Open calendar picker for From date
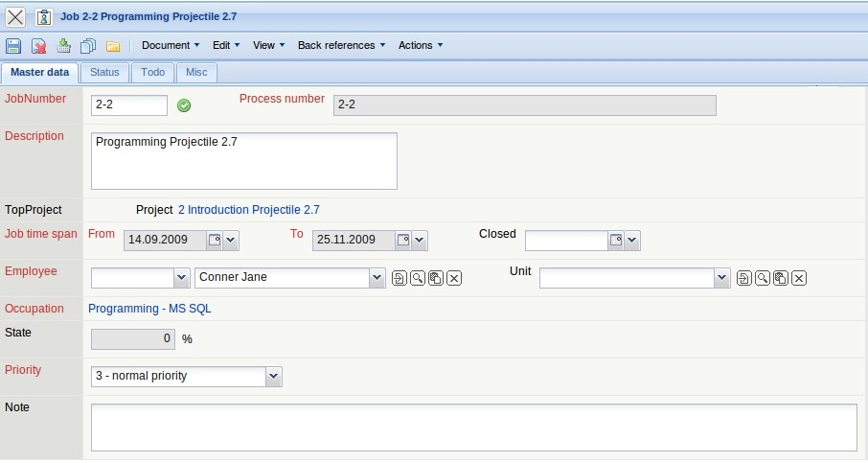 (214, 241)
